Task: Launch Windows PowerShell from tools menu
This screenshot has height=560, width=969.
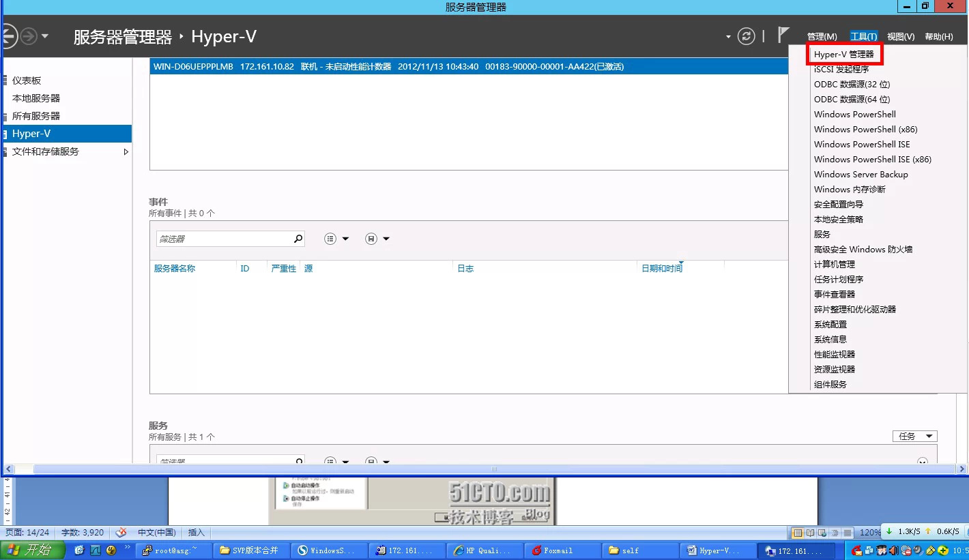Action: pos(855,115)
